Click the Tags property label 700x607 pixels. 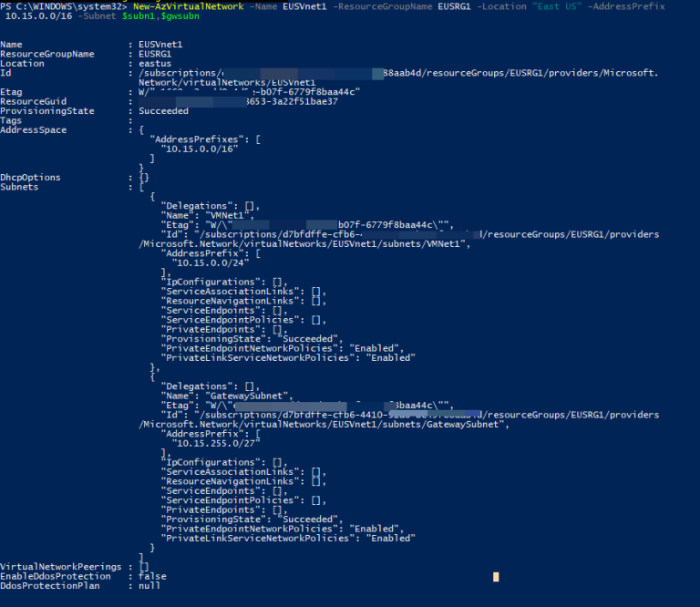[11, 120]
